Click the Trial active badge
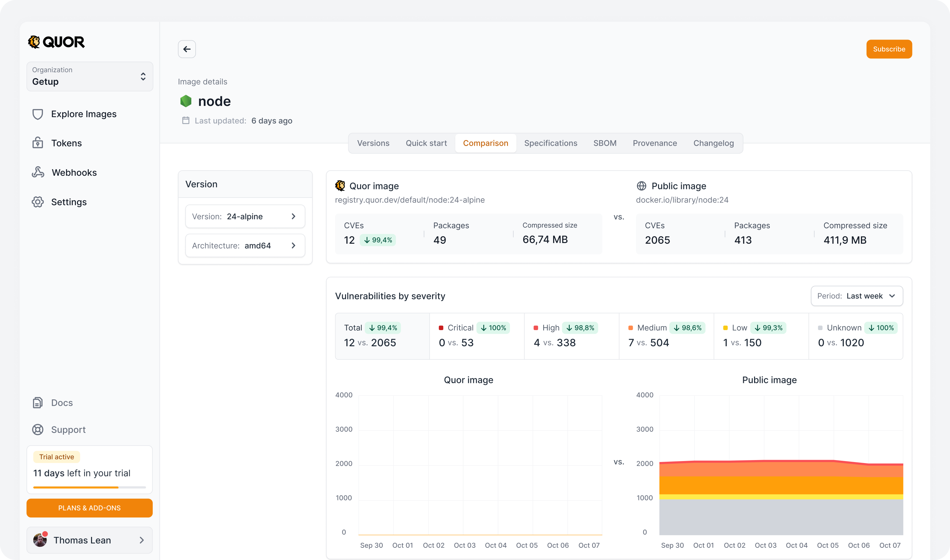The width and height of the screenshot is (950, 560). click(57, 456)
